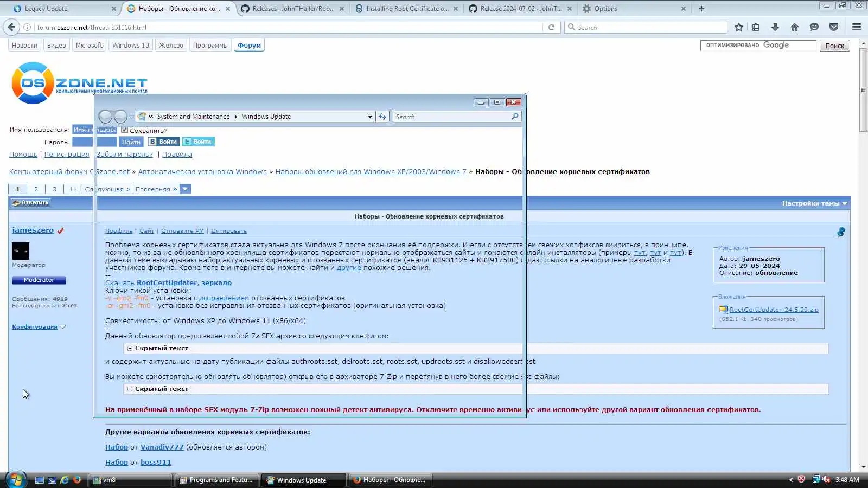This screenshot has width=868, height=488.
Task: Open the Windows Start menu
Action: pos(15,479)
